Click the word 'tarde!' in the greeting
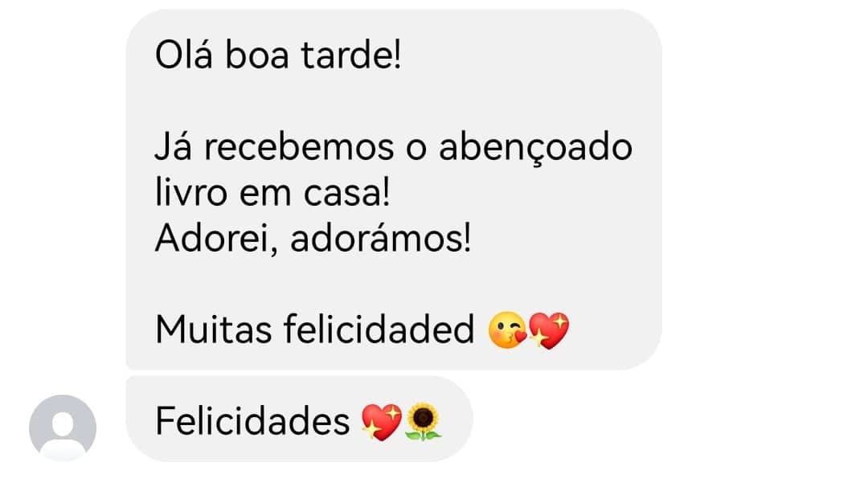Image resolution: width=868 pixels, height=491 pixels. click(x=351, y=56)
